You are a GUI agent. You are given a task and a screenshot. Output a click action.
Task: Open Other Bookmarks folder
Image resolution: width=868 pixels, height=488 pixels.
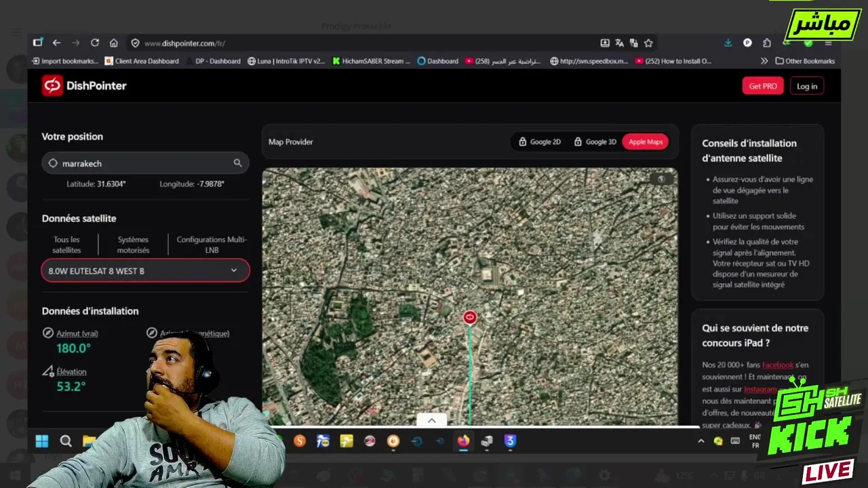click(x=805, y=61)
